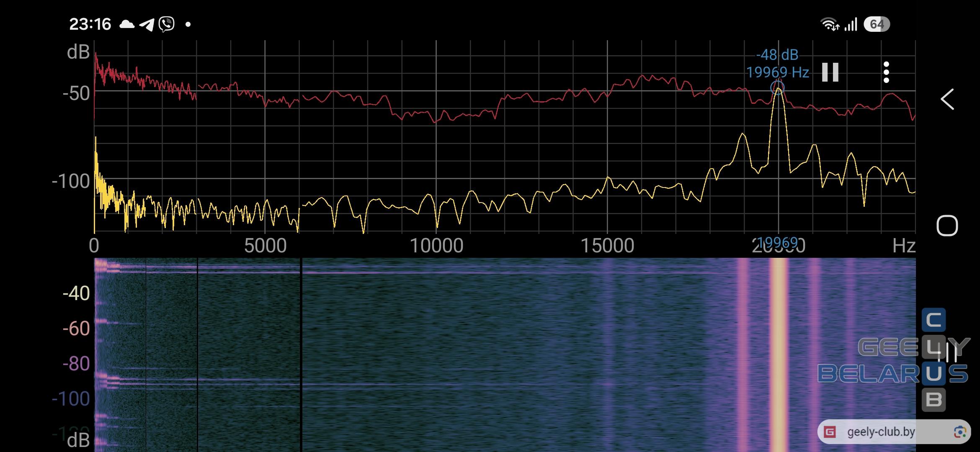Tap the blue 19969 label on frequency axis

pos(778,242)
